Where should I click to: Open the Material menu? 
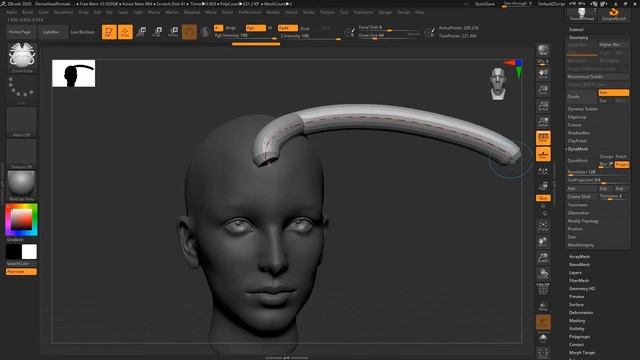(x=192, y=12)
